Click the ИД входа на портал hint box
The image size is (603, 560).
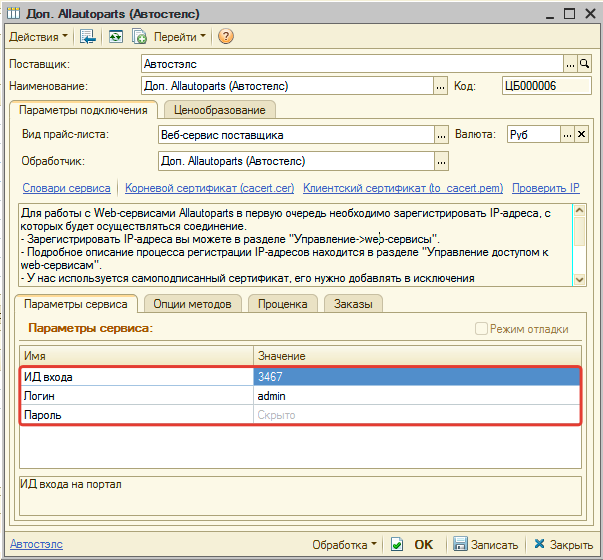[x=300, y=496]
